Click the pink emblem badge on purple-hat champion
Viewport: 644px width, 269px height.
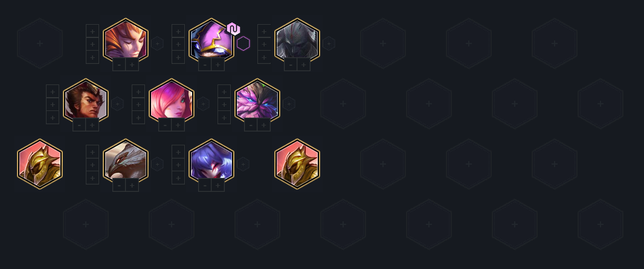[x=233, y=29]
